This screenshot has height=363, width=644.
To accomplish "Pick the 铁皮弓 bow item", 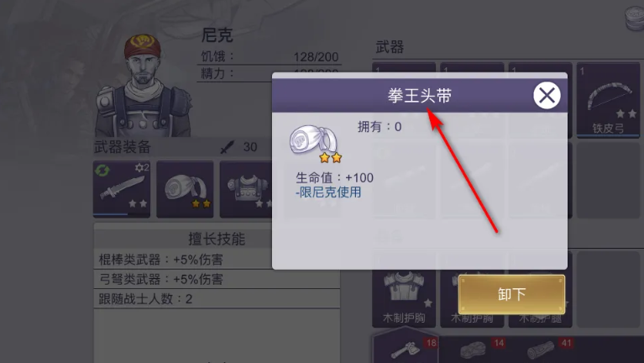I will [x=608, y=100].
